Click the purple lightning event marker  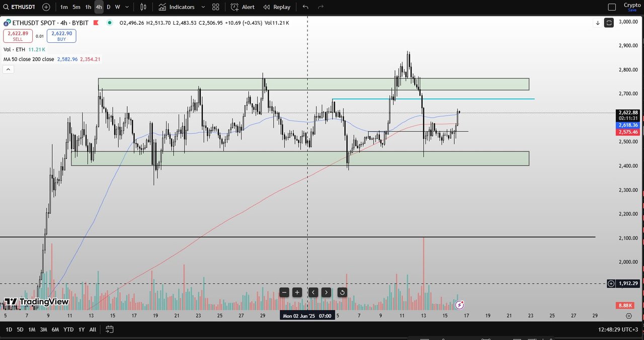(x=459, y=305)
